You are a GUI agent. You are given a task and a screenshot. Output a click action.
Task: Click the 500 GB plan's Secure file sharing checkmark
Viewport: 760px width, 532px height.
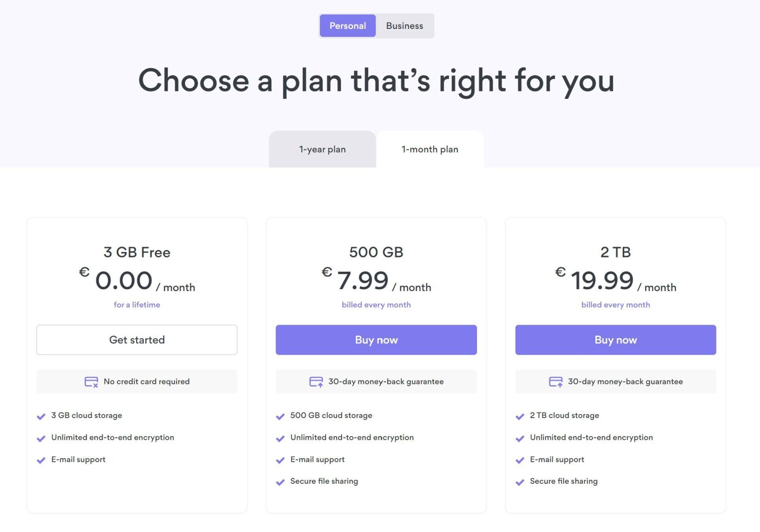280,482
